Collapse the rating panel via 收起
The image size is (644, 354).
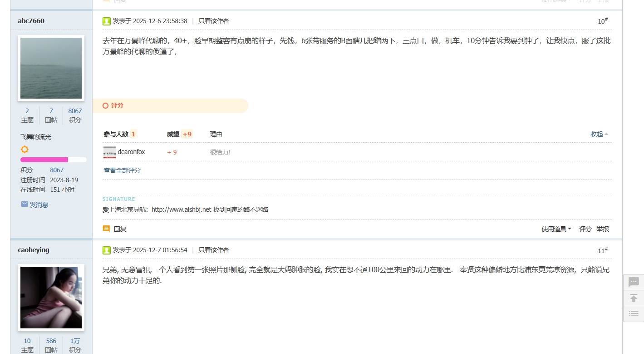[597, 134]
